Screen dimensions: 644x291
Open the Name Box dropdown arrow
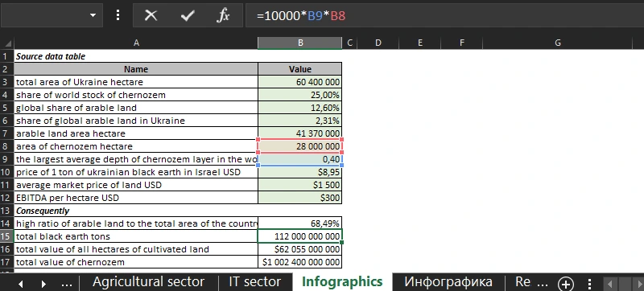(93, 15)
